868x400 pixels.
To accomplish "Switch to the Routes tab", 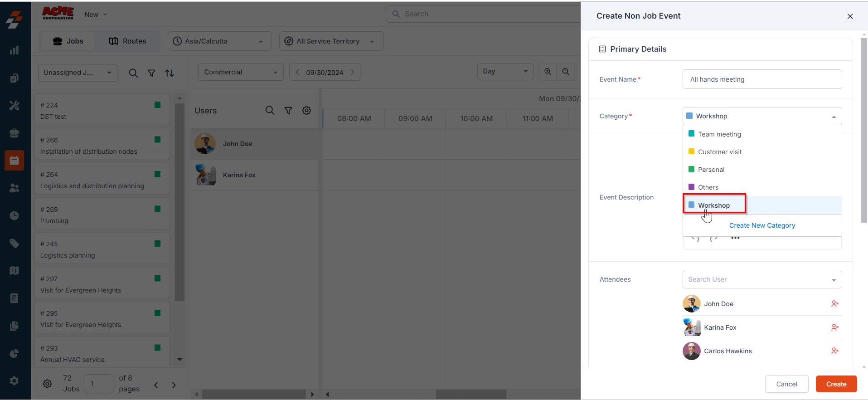I will pyautogui.click(x=128, y=41).
